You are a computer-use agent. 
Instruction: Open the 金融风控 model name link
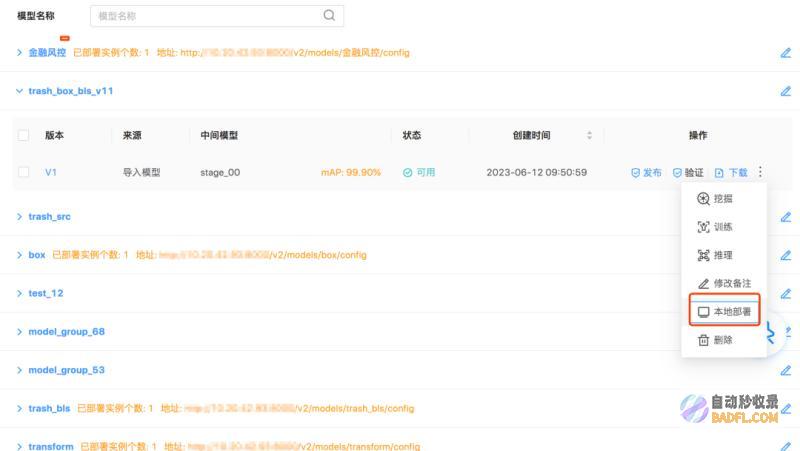point(47,53)
